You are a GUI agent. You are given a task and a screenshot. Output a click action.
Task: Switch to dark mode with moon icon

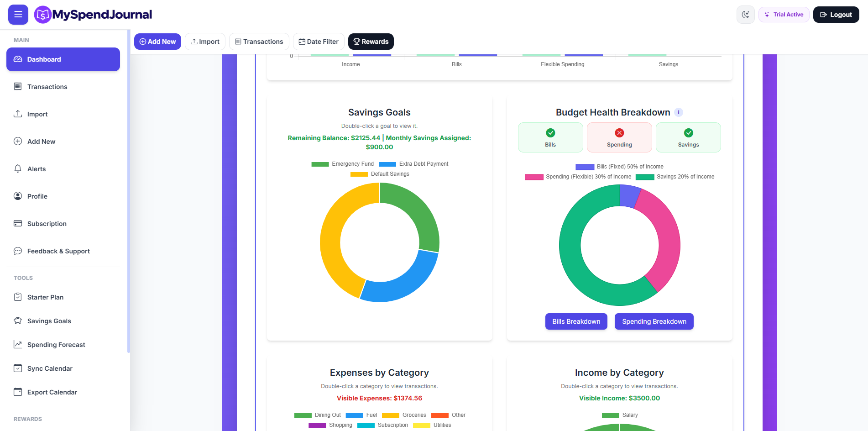click(x=745, y=15)
